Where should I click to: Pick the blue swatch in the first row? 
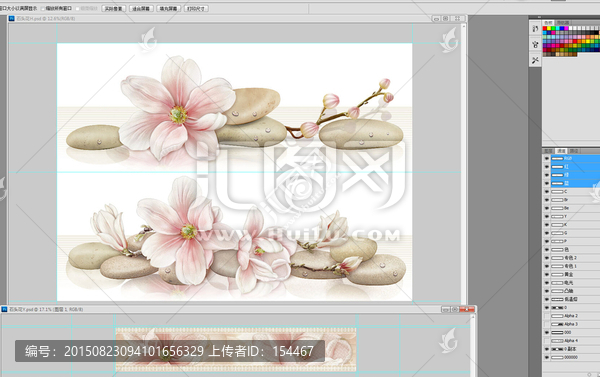point(562,28)
